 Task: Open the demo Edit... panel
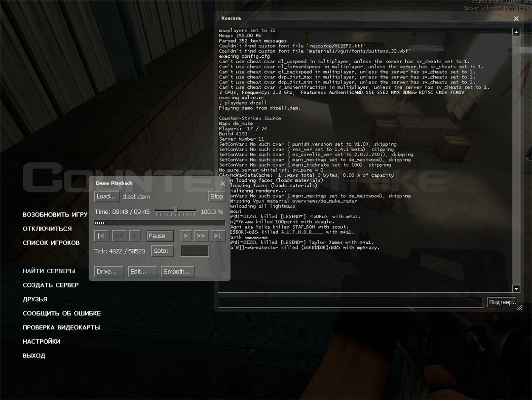tap(143, 271)
